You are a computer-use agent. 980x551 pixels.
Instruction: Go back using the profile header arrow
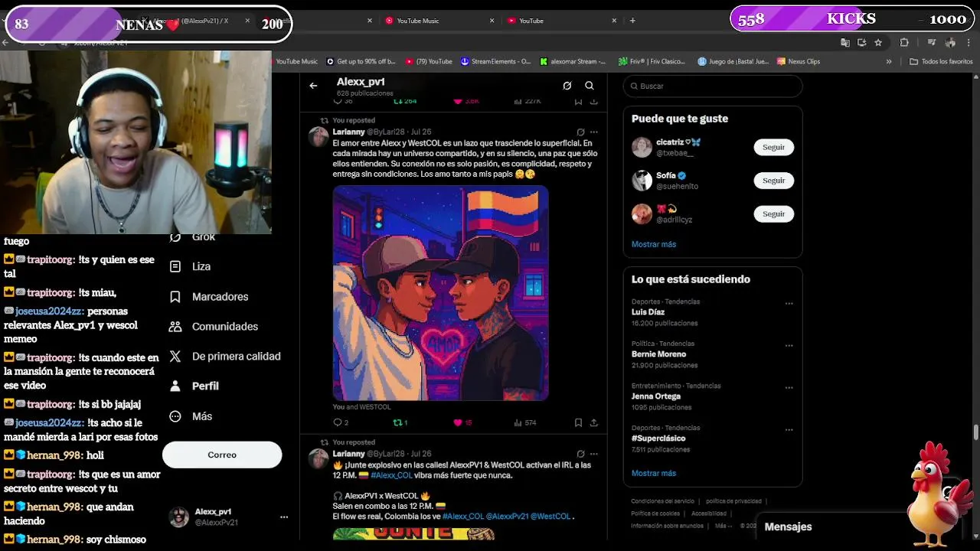(x=313, y=86)
